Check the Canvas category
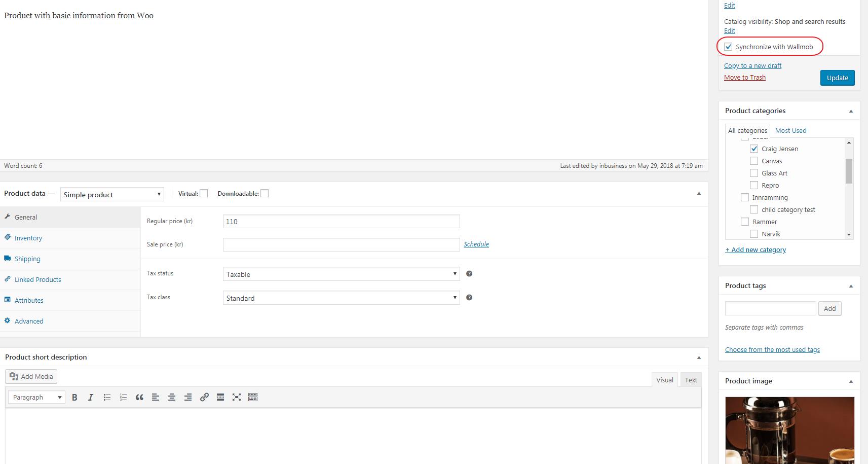 click(754, 161)
